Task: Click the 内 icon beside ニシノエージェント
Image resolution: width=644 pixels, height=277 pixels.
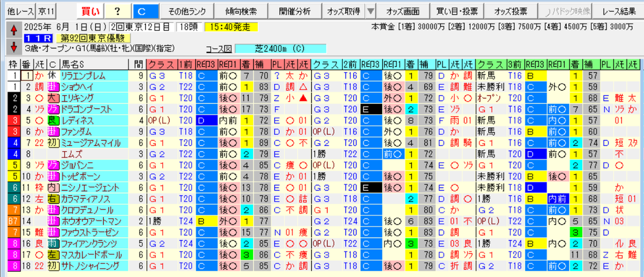Action: coord(53,188)
